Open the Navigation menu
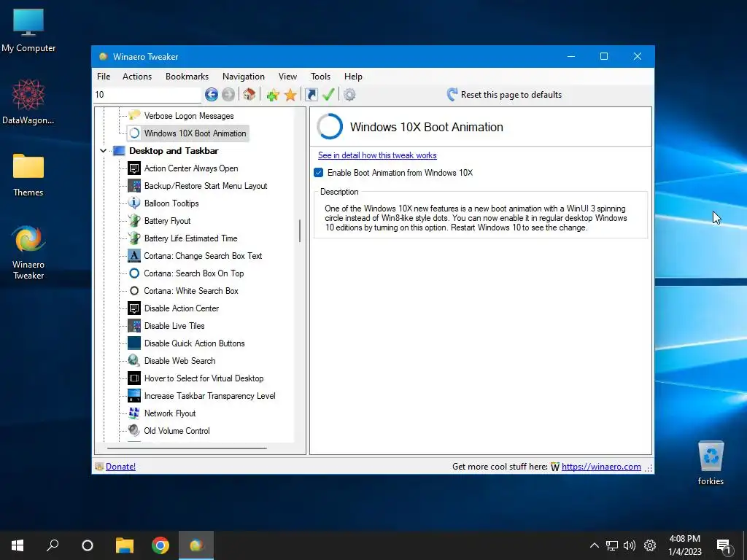This screenshot has width=747, height=560. point(244,76)
